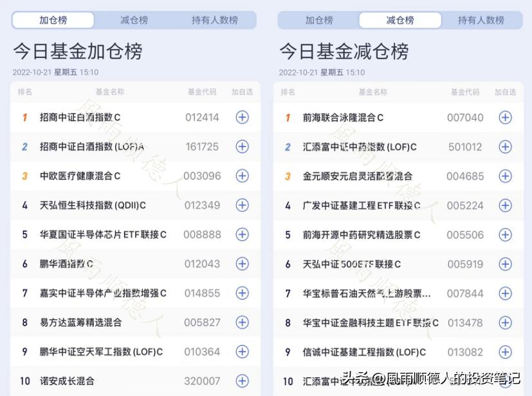Add 中欧医疗健康混合C to watchlist
The width and height of the screenshot is (532, 396).
click(x=243, y=176)
